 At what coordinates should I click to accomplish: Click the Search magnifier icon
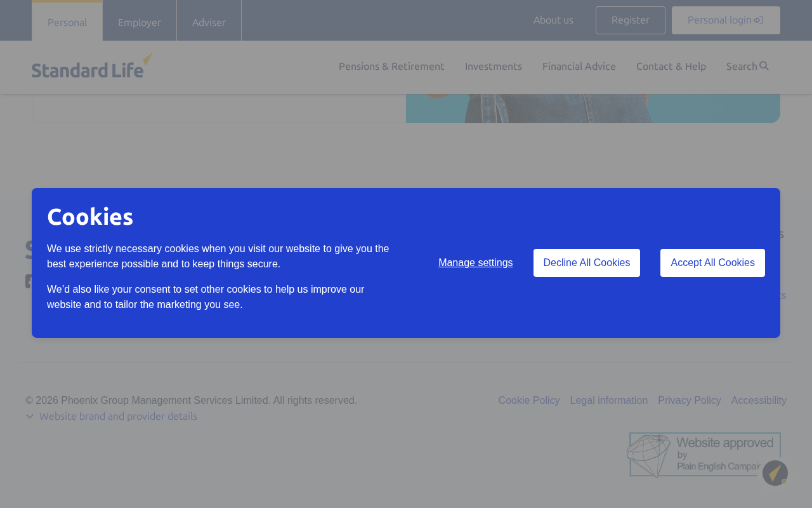point(764,66)
